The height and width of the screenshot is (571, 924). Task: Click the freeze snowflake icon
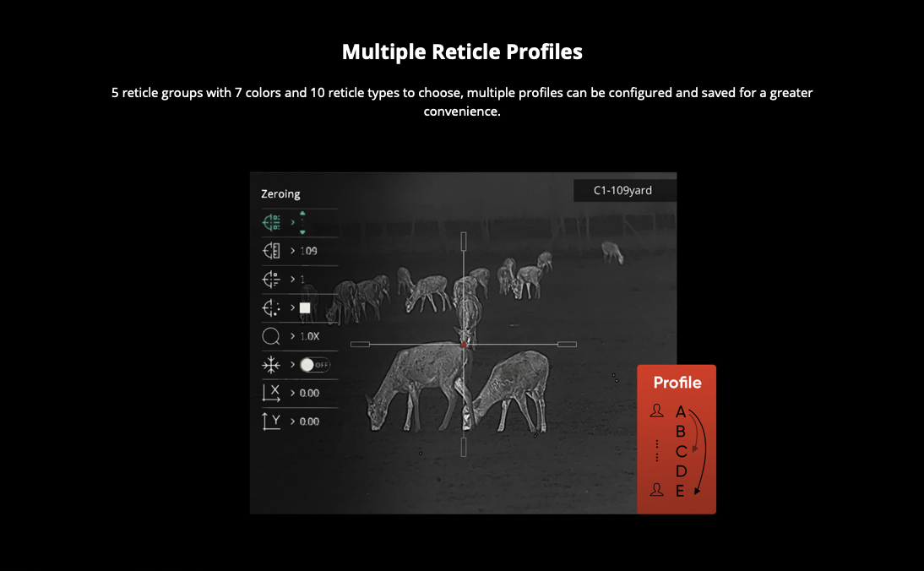click(271, 365)
